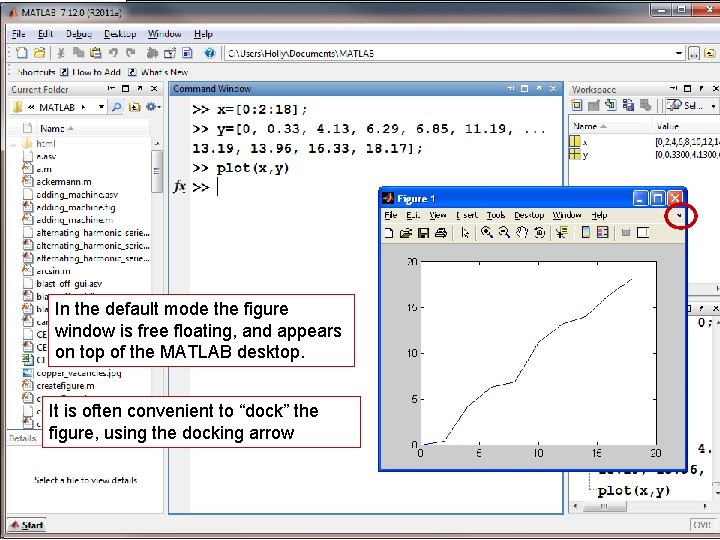The width and height of the screenshot is (720, 540).
Task: Save figure using Figure 1 floppy icon
Action: point(423,233)
